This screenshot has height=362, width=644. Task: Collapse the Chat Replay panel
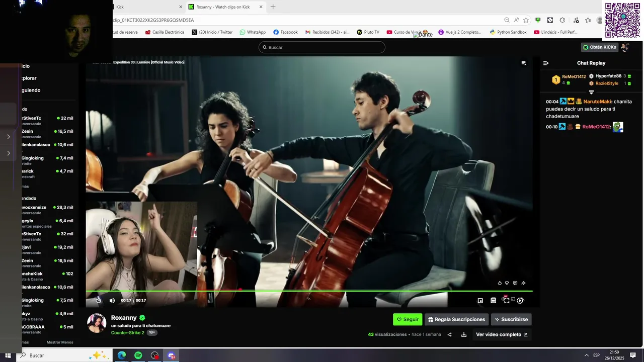pyautogui.click(x=546, y=63)
